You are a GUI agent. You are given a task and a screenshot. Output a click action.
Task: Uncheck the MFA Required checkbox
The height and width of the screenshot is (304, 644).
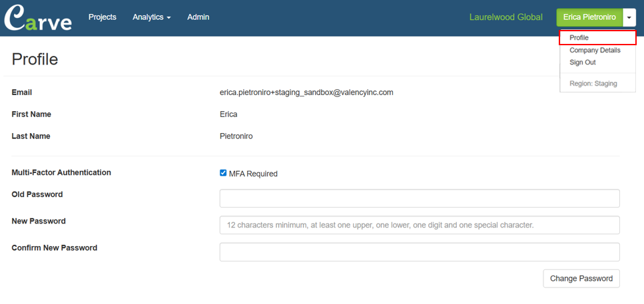click(223, 173)
